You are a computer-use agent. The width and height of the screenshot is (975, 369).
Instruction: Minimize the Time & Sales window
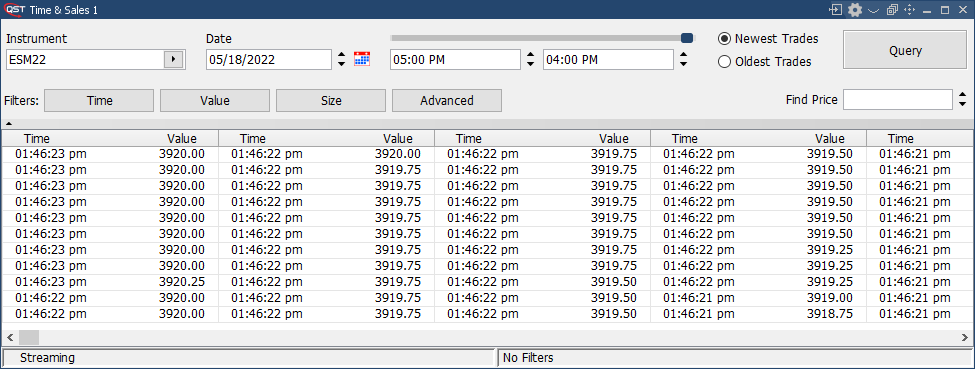(x=927, y=11)
